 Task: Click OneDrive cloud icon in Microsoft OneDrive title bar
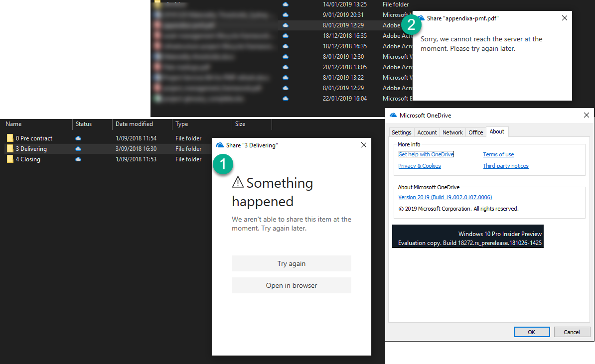pyautogui.click(x=393, y=115)
